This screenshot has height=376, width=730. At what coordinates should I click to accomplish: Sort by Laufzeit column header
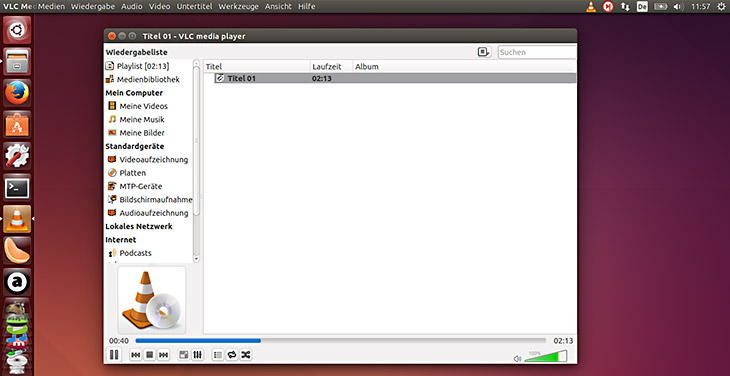tap(331, 67)
